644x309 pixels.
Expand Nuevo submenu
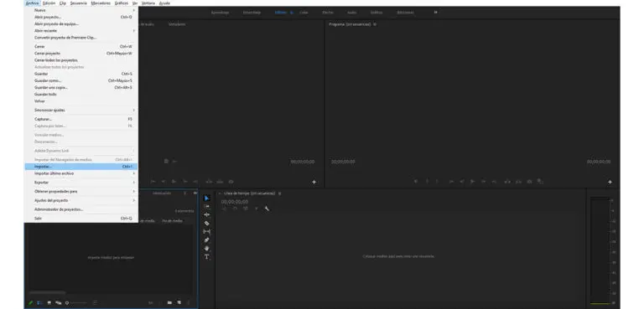click(x=81, y=10)
